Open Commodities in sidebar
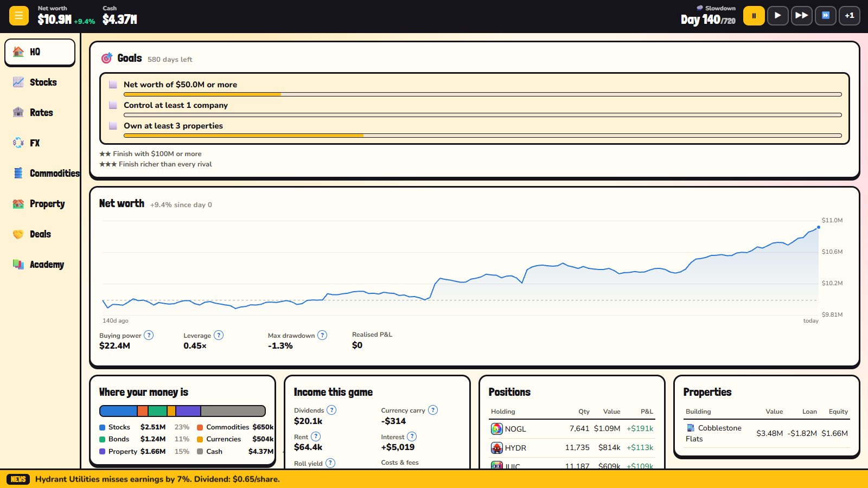Image resolution: width=868 pixels, height=488 pixels. pyautogui.click(x=40, y=174)
